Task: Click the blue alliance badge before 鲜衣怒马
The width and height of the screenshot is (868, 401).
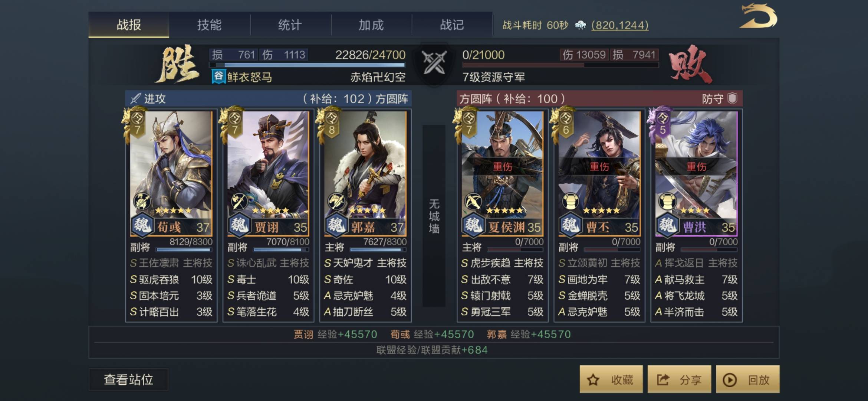Action: coord(218,77)
